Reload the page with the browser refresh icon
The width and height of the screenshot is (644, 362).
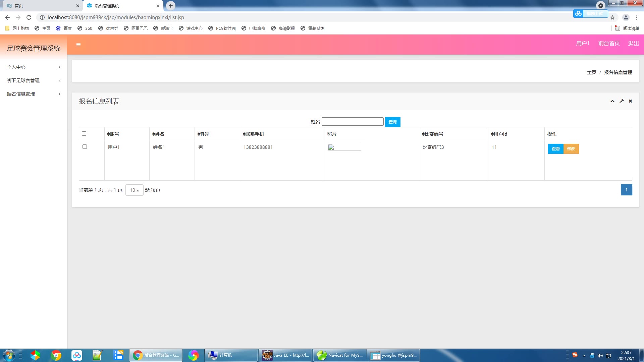pyautogui.click(x=29, y=17)
